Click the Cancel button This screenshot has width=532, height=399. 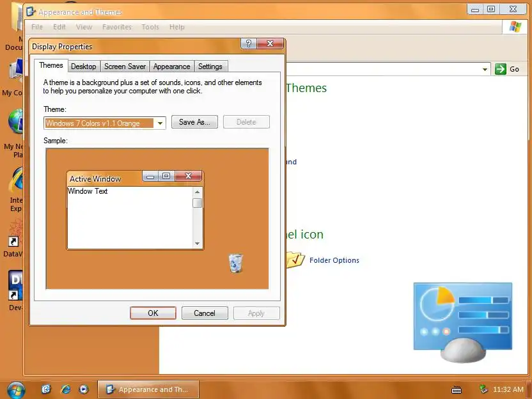(205, 313)
